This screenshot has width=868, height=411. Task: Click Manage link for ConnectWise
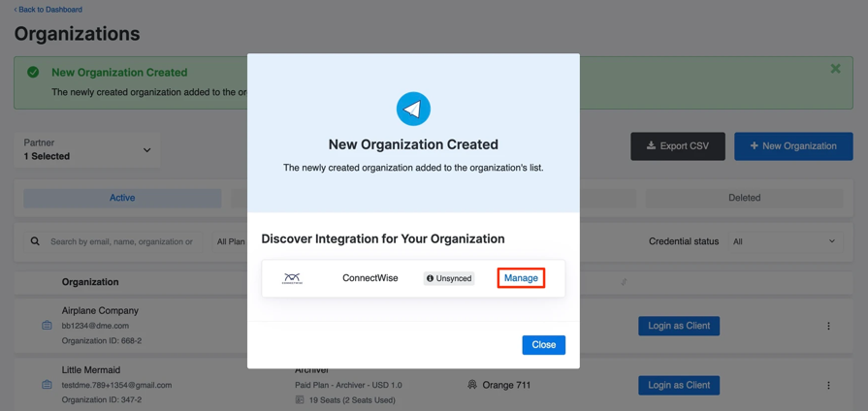(x=521, y=278)
